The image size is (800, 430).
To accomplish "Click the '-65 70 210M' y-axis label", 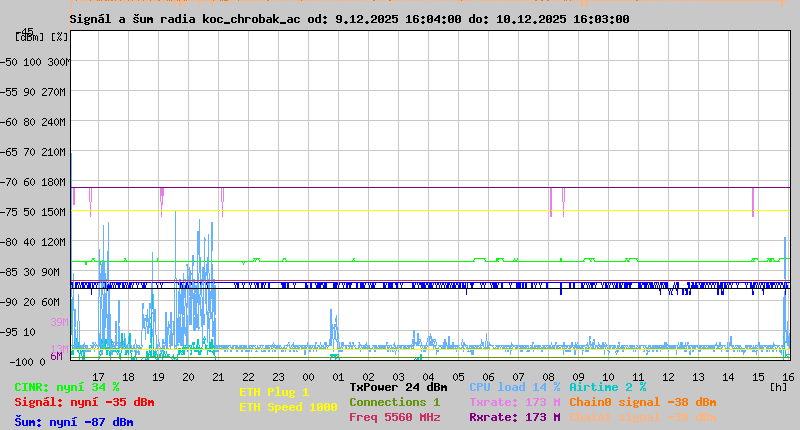I will pos(33,153).
